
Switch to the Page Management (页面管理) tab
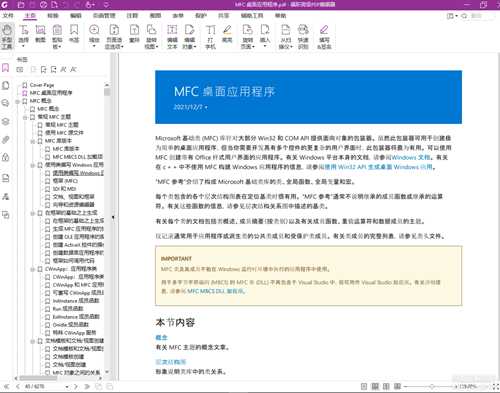(x=104, y=15)
